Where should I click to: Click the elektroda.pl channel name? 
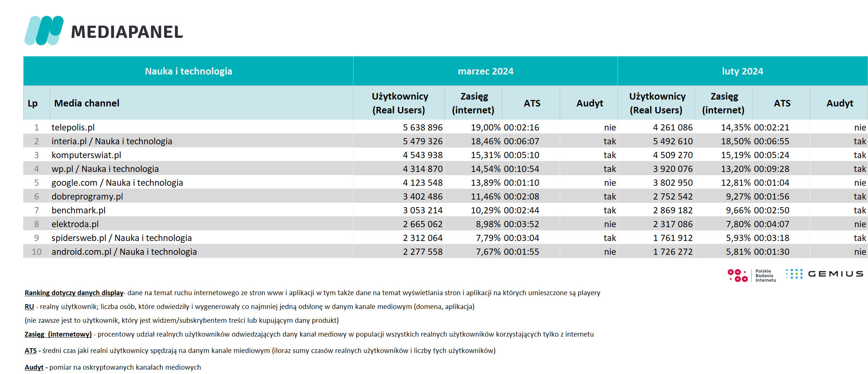[75, 224]
